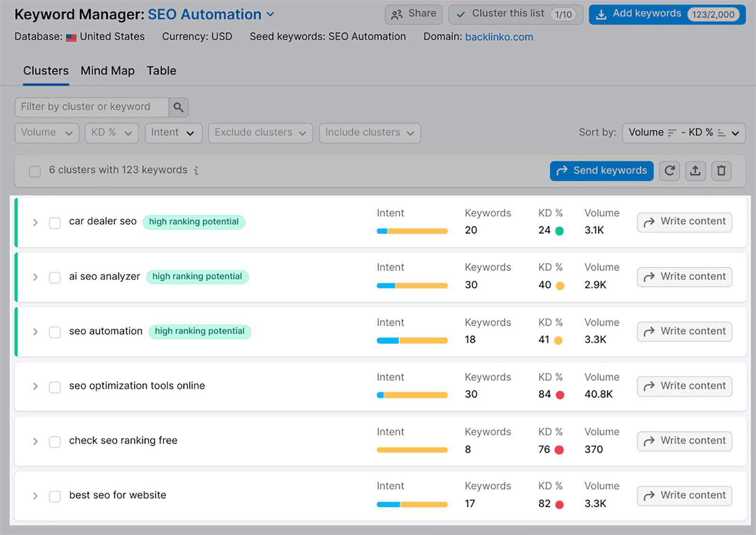Screen dimensions: 756x535
Task: Click the checkmark icon on Cluster this list
Action: (x=460, y=14)
